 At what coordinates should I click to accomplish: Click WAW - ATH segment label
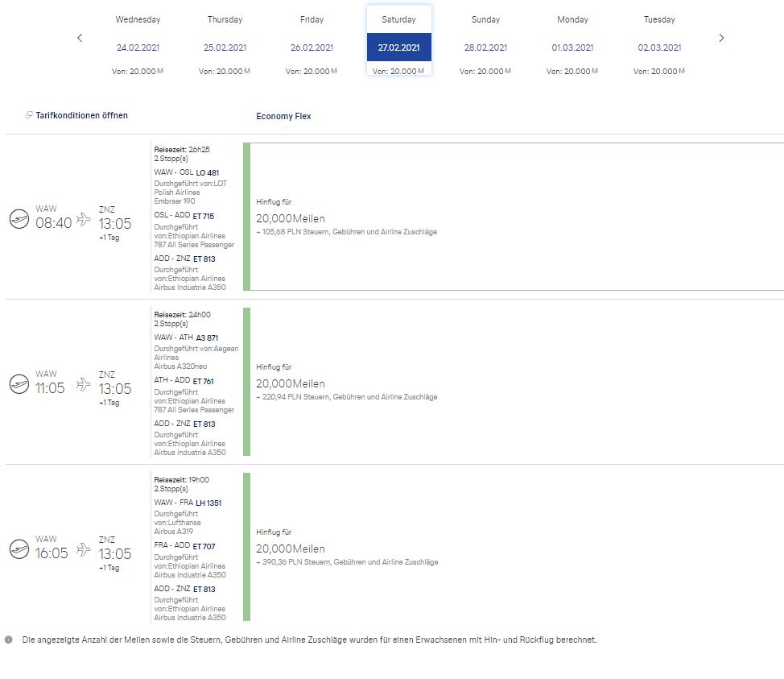(x=174, y=337)
